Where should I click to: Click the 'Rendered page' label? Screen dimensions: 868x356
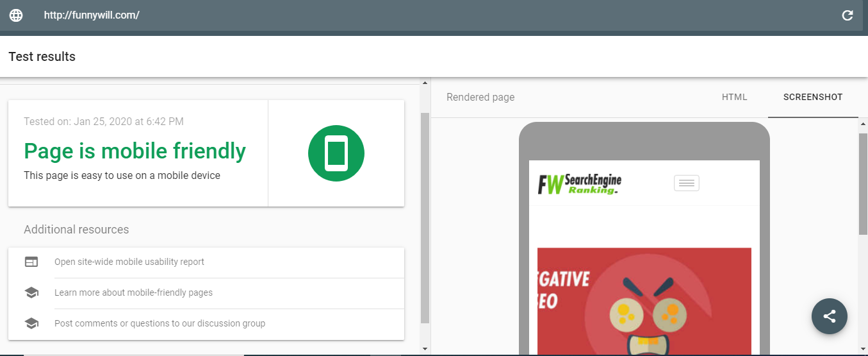click(x=480, y=97)
